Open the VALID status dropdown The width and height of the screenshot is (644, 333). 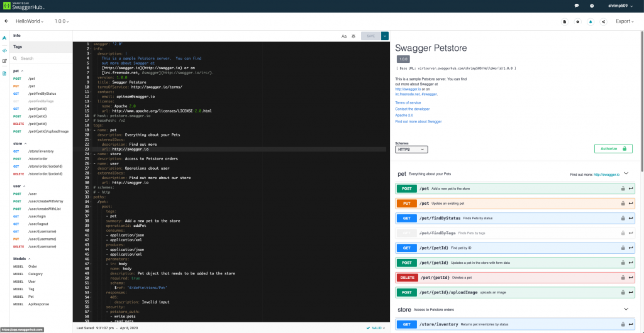(376, 328)
